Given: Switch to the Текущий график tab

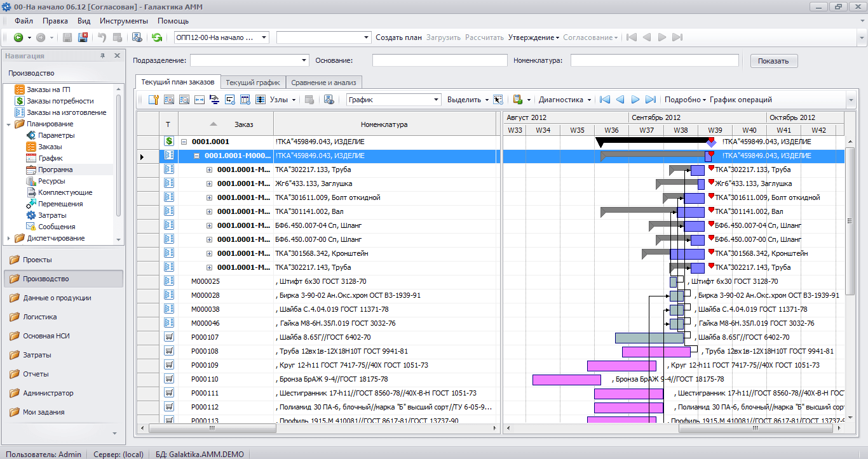Looking at the screenshot, I should (x=253, y=83).
